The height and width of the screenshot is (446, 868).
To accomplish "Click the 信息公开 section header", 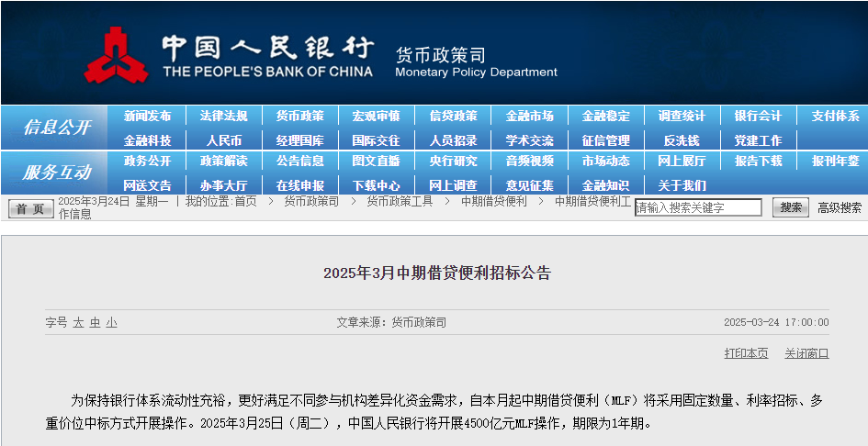I will (57, 128).
